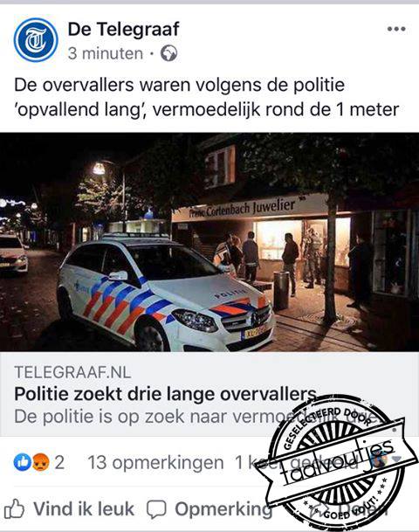Tap the speech bubble comment icon

(156, 509)
